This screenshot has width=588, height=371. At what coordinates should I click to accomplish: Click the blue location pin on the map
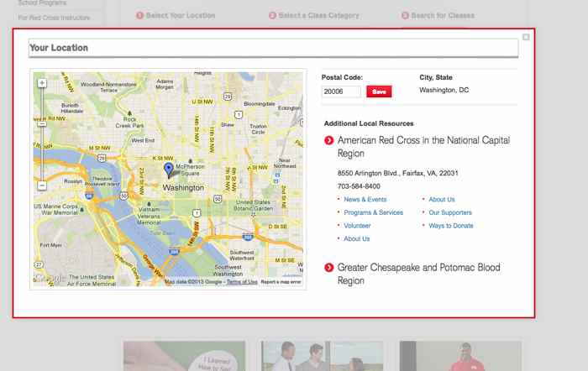click(169, 170)
